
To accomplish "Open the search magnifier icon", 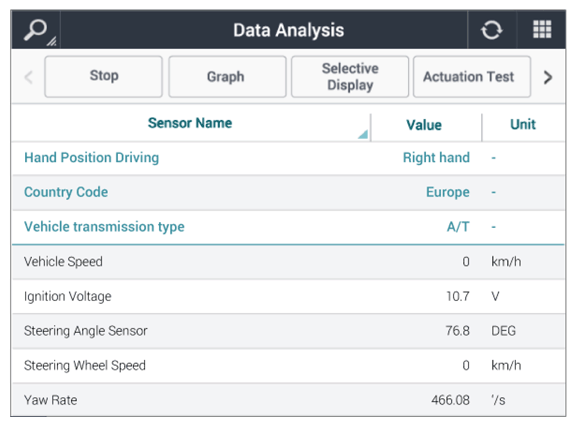I will click(36, 30).
